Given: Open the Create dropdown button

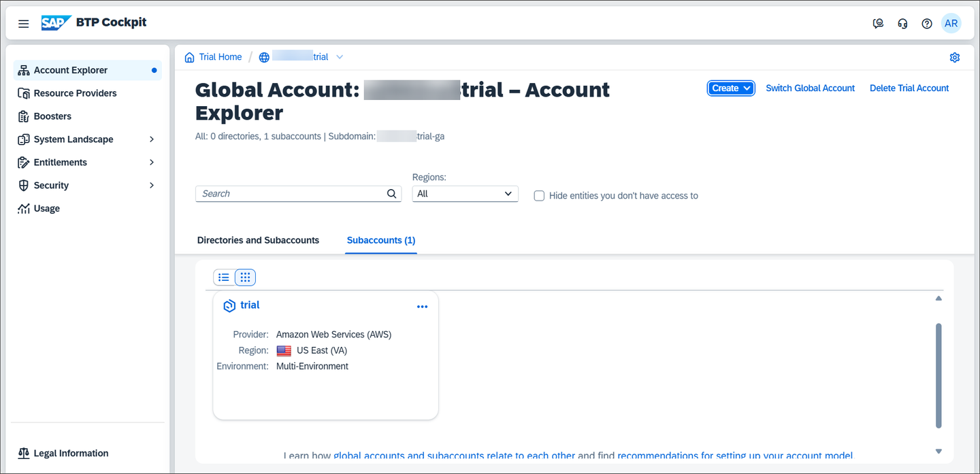Looking at the screenshot, I should pos(731,88).
